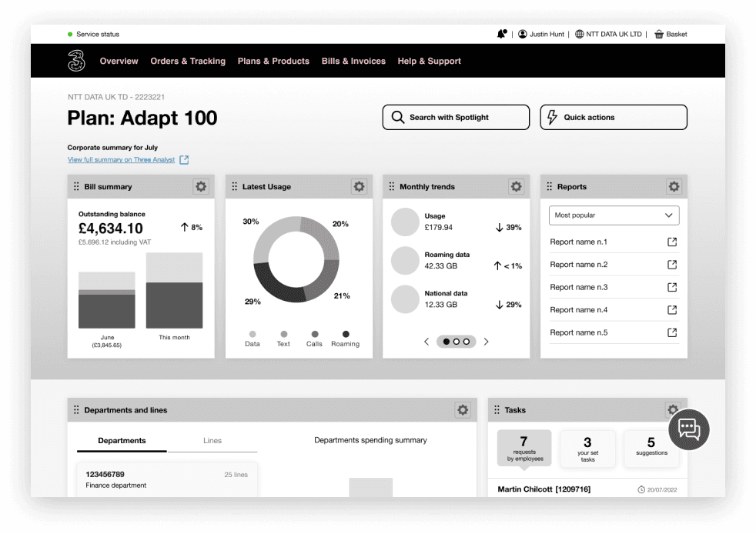Click the 30% donut chart segment

[x=270, y=236]
